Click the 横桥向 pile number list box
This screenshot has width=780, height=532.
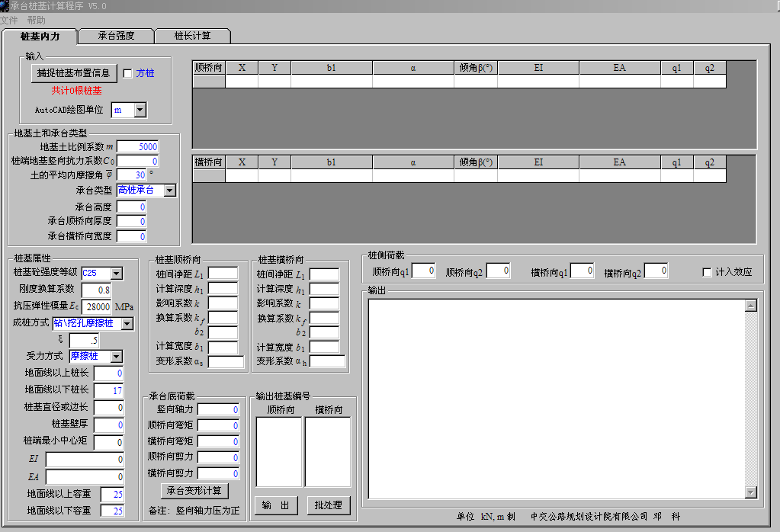(328, 452)
